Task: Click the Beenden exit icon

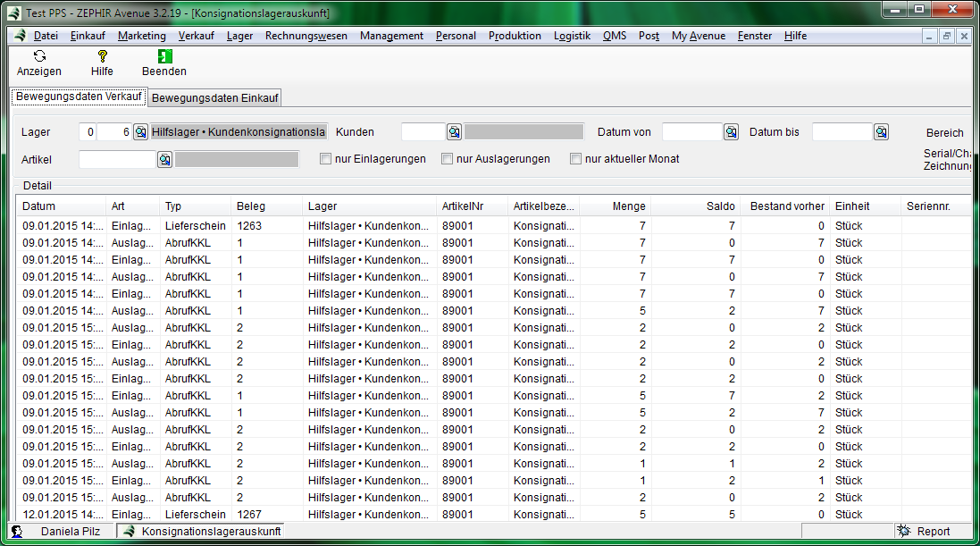Action: point(164,56)
